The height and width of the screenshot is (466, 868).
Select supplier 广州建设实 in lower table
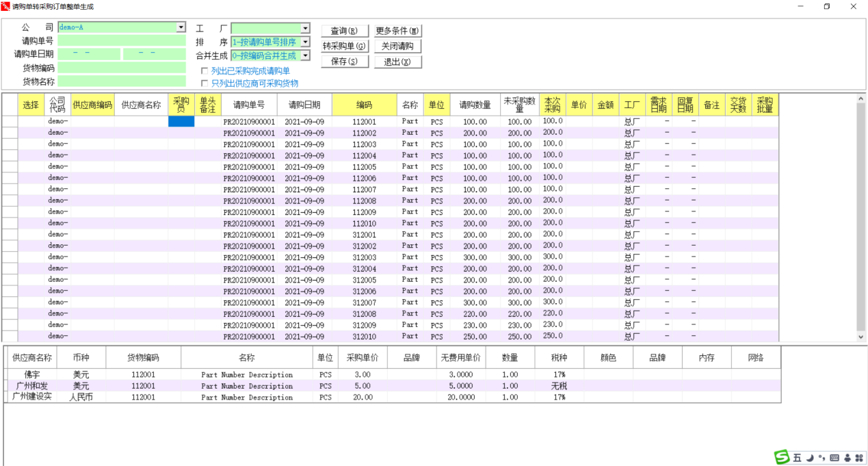pyautogui.click(x=32, y=397)
